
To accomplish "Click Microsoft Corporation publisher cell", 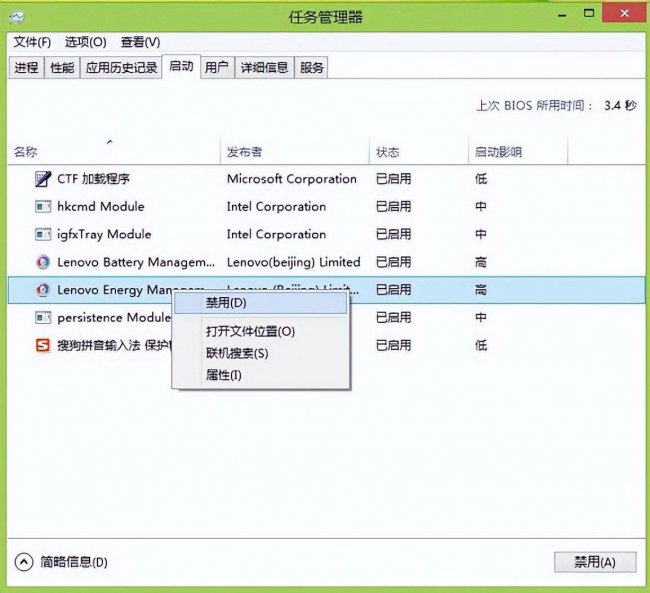I will [292, 179].
